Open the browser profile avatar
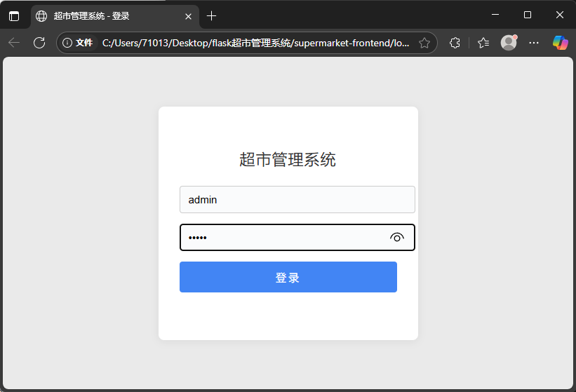The image size is (576, 392). click(x=509, y=43)
